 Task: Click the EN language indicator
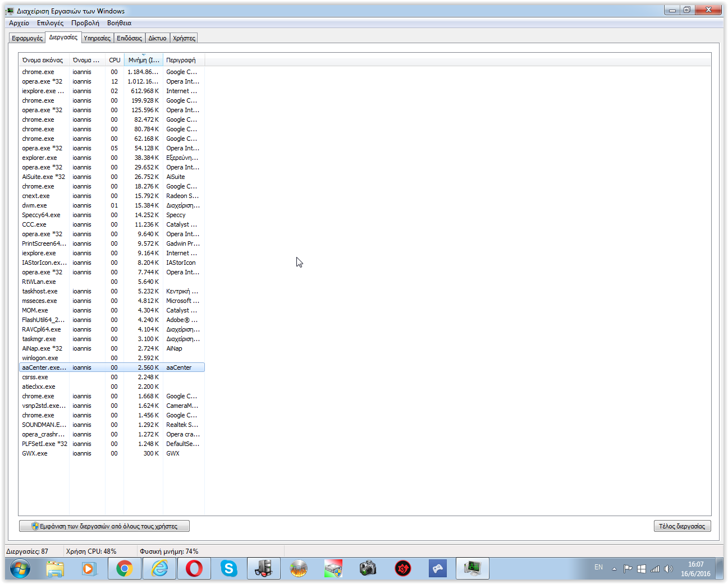point(599,567)
